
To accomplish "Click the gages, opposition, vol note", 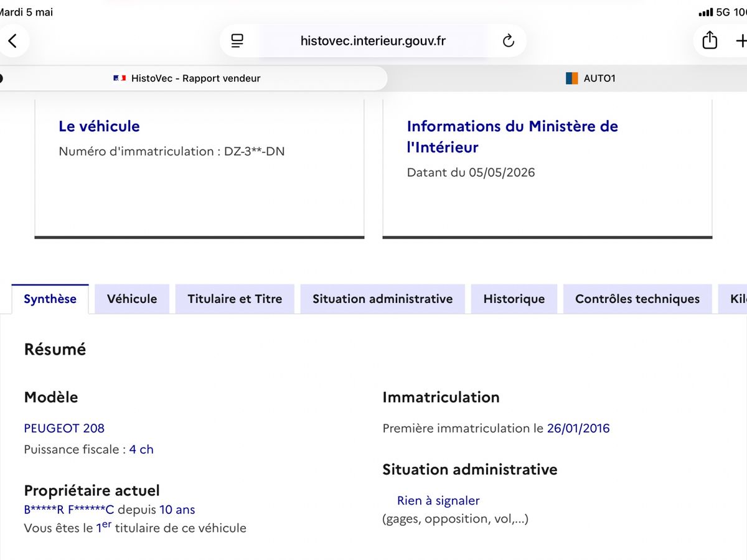I will click(455, 519).
